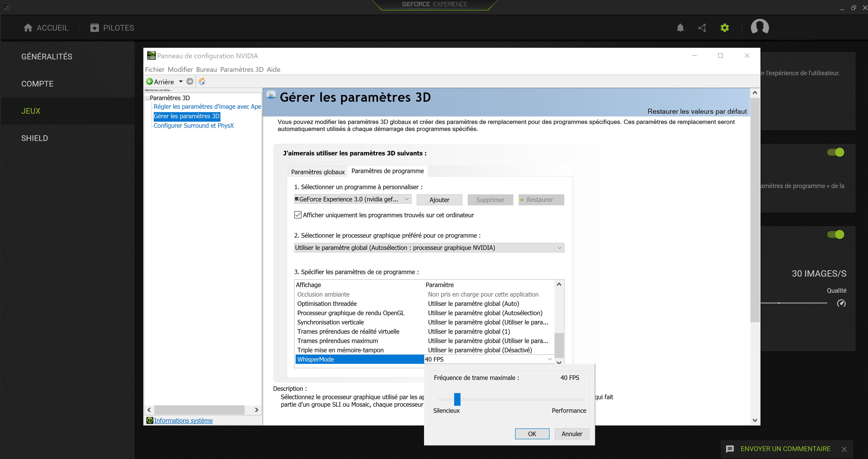Click the feedback speech bubble icon
This screenshot has width=868, height=459.
pos(730,449)
